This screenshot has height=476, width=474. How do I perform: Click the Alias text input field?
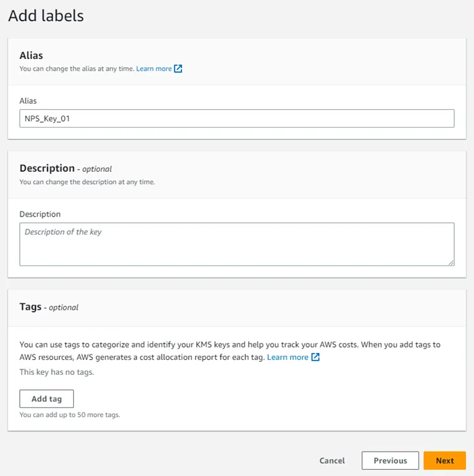point(237,118)
